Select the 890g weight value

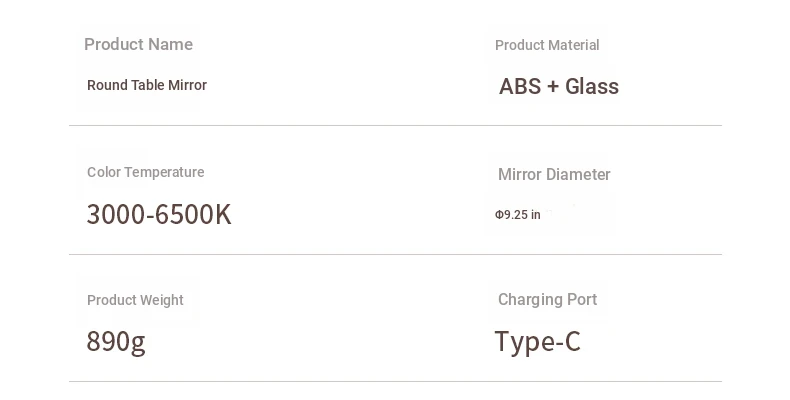click(116, 342)
